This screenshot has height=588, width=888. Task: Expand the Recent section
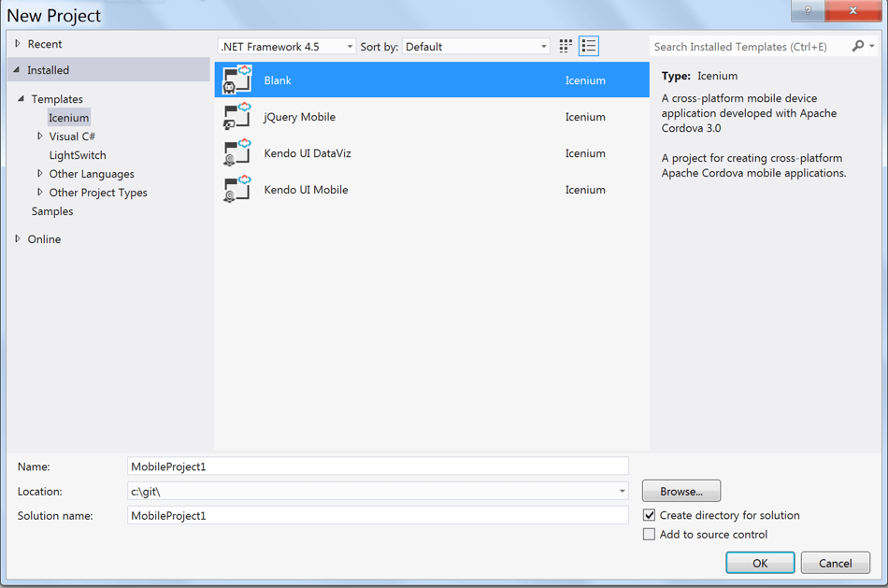18,44
